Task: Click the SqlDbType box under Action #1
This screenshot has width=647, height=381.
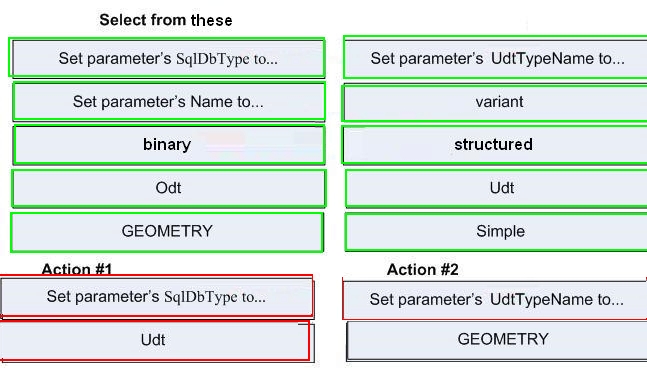Action: tap(156, 297)
